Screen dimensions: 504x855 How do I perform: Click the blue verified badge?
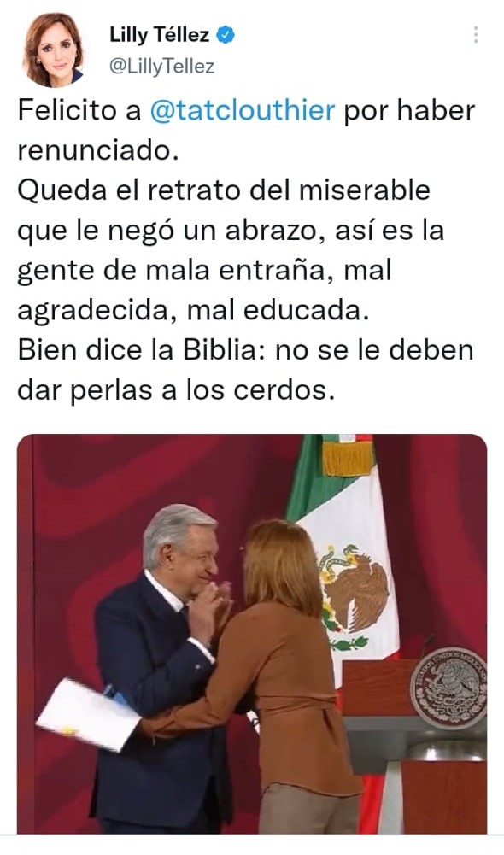(x=226, y=35)
